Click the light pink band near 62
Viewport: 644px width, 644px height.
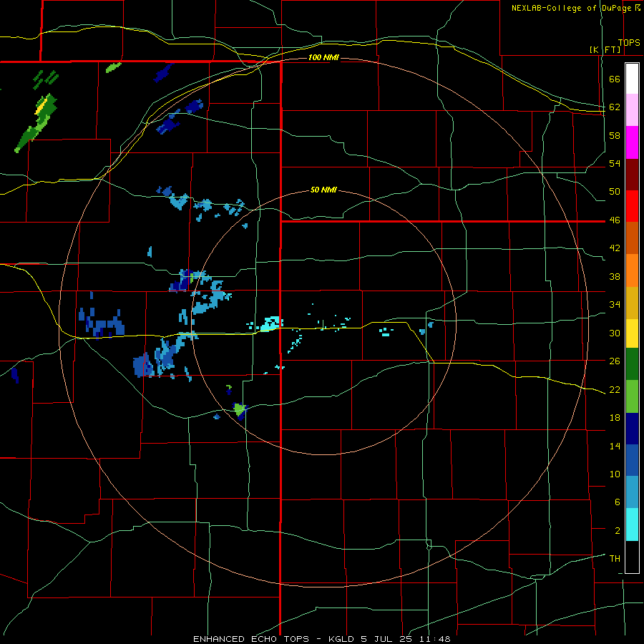tap(632, 109)
